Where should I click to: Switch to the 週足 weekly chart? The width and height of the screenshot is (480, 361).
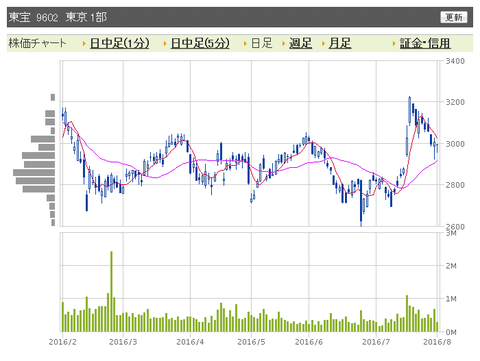pyautogui.click(x=300, y=43)
